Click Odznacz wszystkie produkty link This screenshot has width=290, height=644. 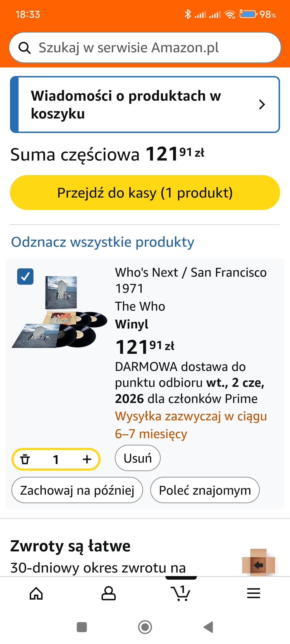103,242
